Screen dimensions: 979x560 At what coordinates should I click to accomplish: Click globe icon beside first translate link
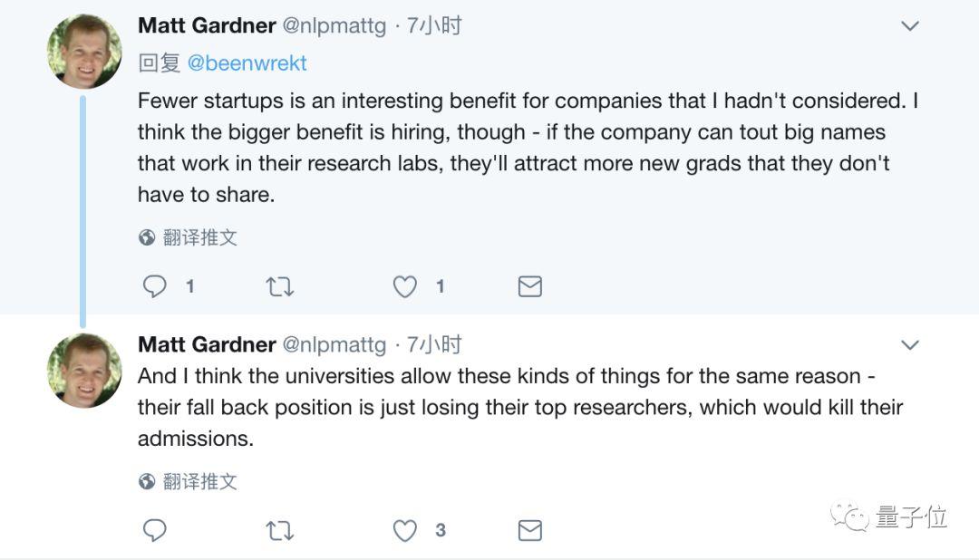[147, 238]
